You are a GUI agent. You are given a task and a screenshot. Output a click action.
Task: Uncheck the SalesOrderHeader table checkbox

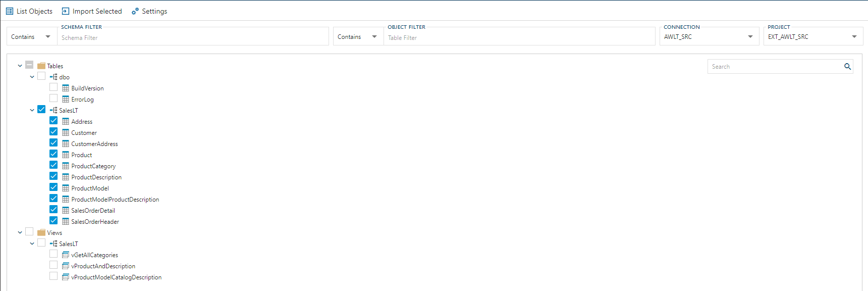point(53,221)
